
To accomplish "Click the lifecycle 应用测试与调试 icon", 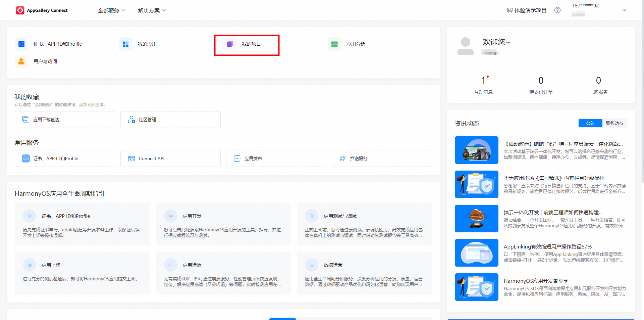I will [x=312, y=216].
